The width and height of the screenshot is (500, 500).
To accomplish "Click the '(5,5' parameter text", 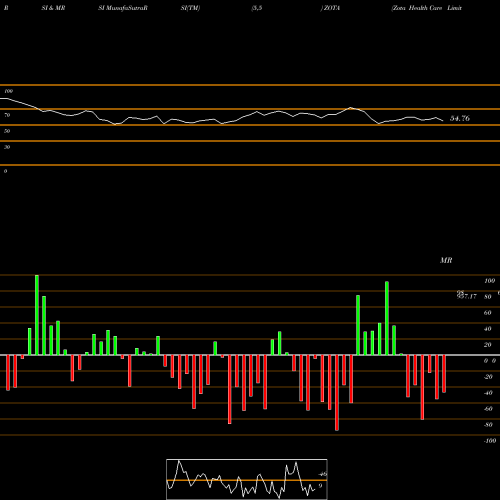I will [257, 8].
